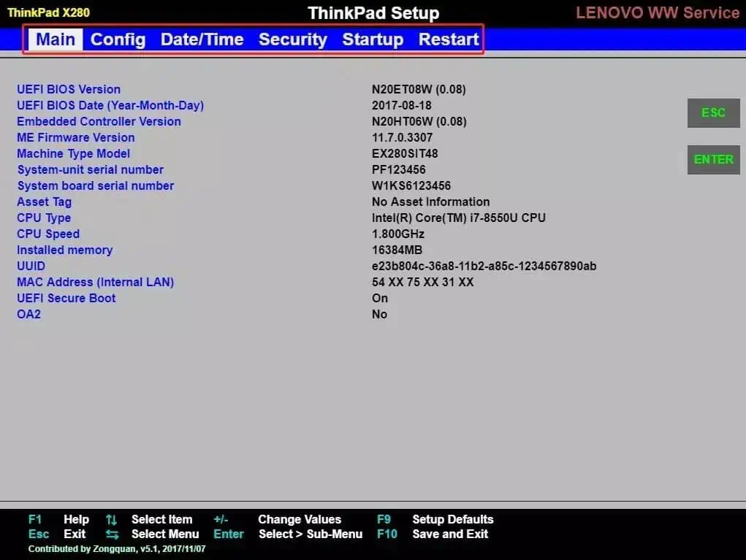The width and height of the screenshot is (746, 560).
Task: Select the Main tab
Action: (56, 39)
